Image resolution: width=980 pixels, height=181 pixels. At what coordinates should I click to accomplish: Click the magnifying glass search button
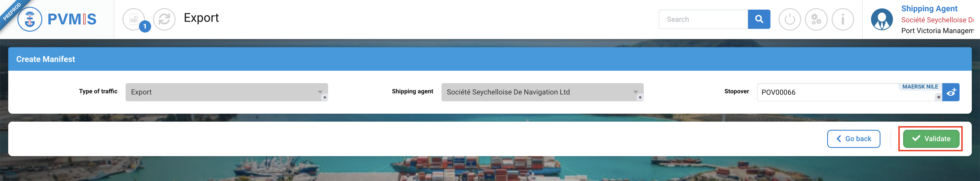coord(759,19)
